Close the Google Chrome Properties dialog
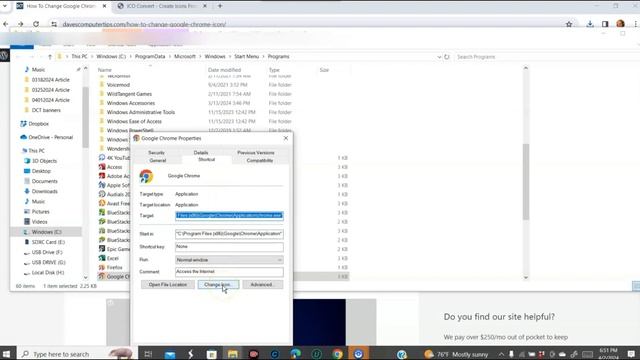 click(x=286, y=138)
